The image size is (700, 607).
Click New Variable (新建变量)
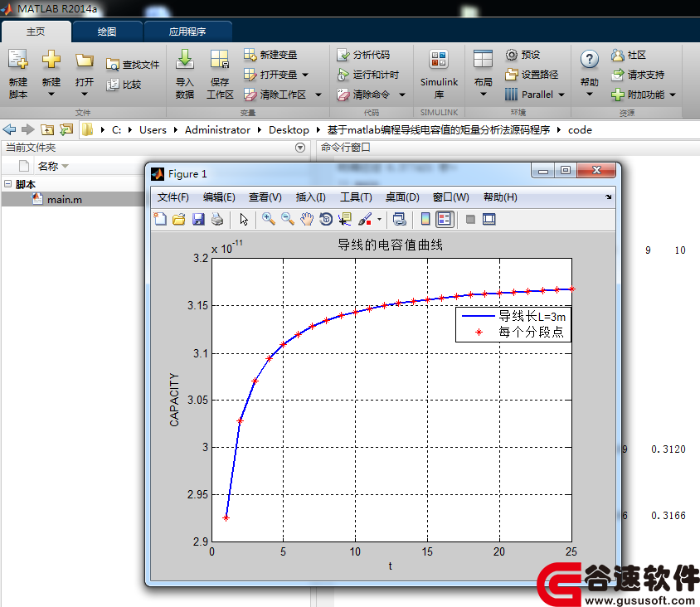tap(270, 55)
